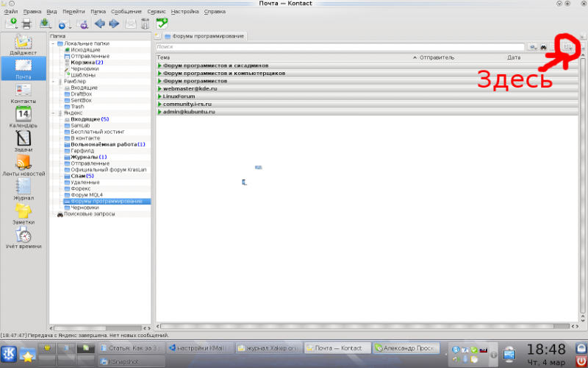The width and height of the screenshot is (588, 368).
Task: Click the red shutdown icon in panel
Action: click(581, 361)
